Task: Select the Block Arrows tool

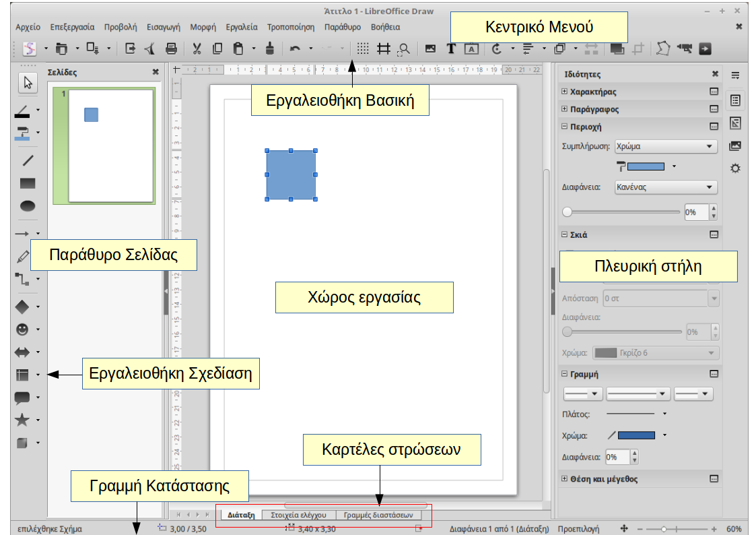Action: click(x=22, y=352)
